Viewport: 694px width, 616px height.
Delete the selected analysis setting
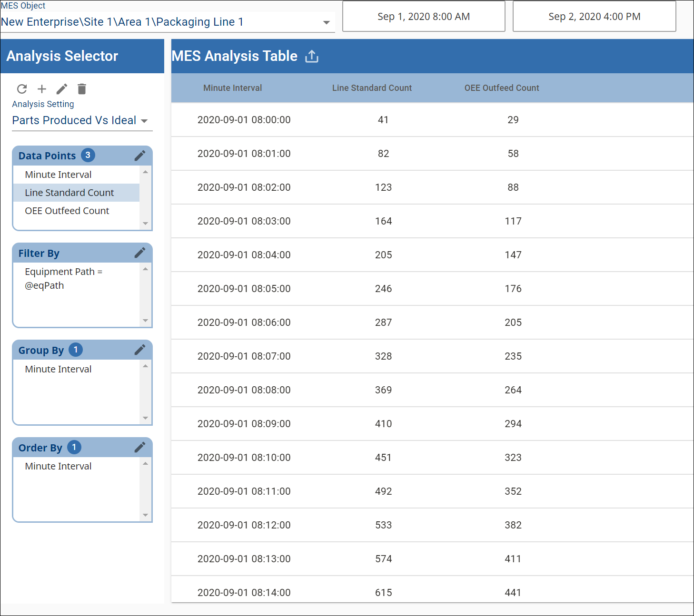82,89
